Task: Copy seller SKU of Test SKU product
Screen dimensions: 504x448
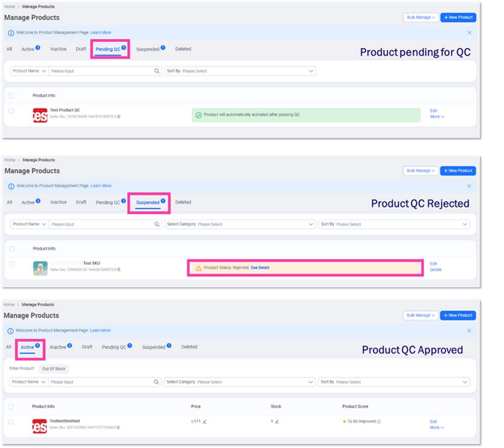Action: coord(119,270)
